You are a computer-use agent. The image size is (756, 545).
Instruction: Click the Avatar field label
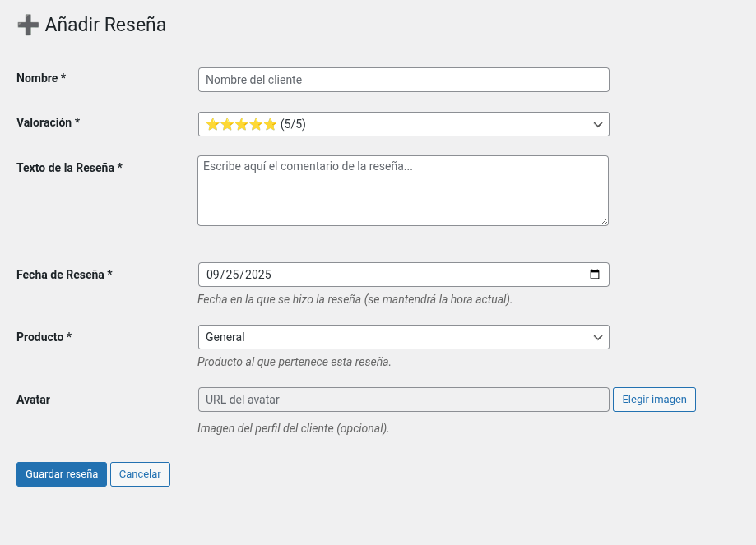pos(33,400)
